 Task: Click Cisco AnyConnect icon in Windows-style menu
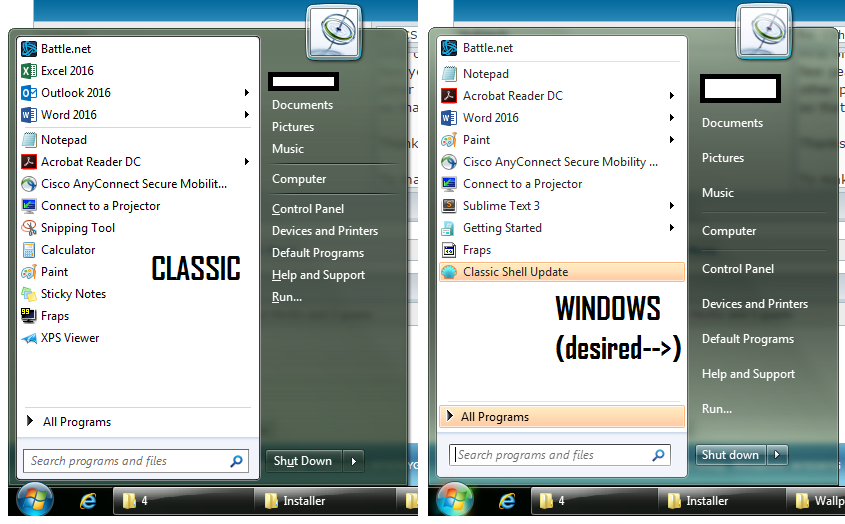pos(449,162)
